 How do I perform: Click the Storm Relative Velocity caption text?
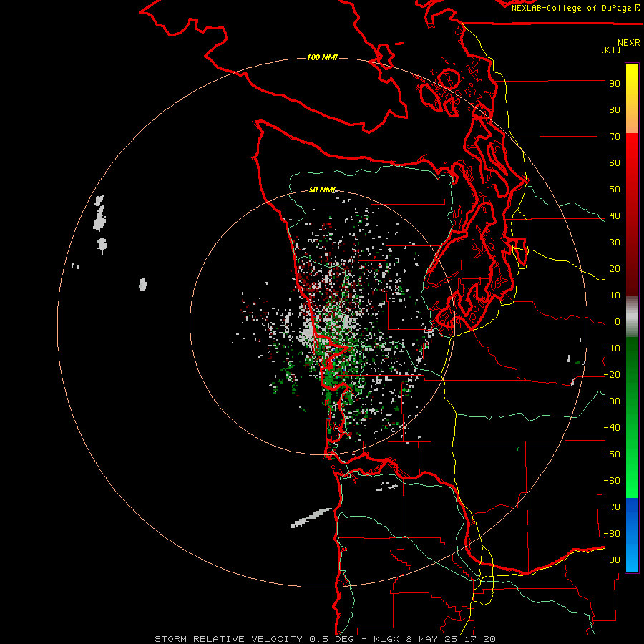coord(229,639)
